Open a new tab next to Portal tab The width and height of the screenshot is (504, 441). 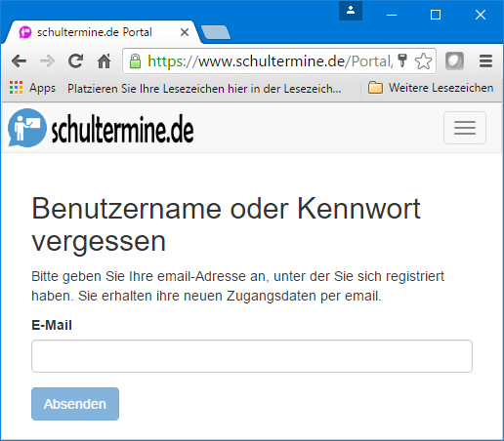pos(216,32)
